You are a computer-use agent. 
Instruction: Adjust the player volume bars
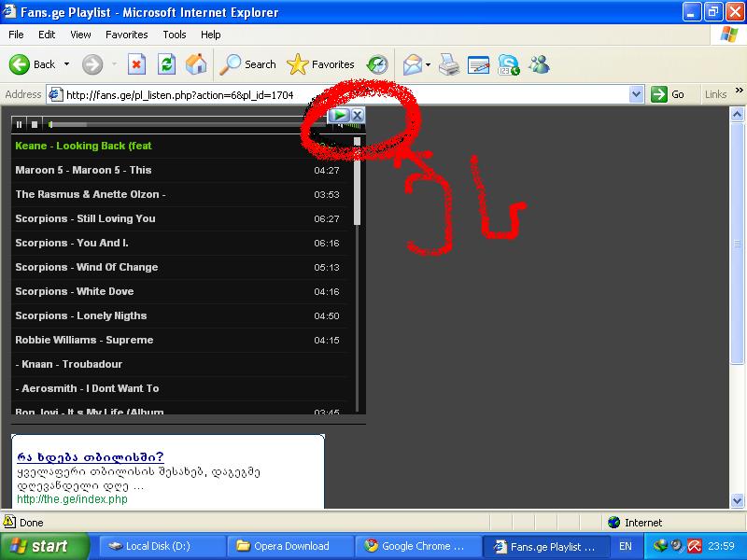353,125
